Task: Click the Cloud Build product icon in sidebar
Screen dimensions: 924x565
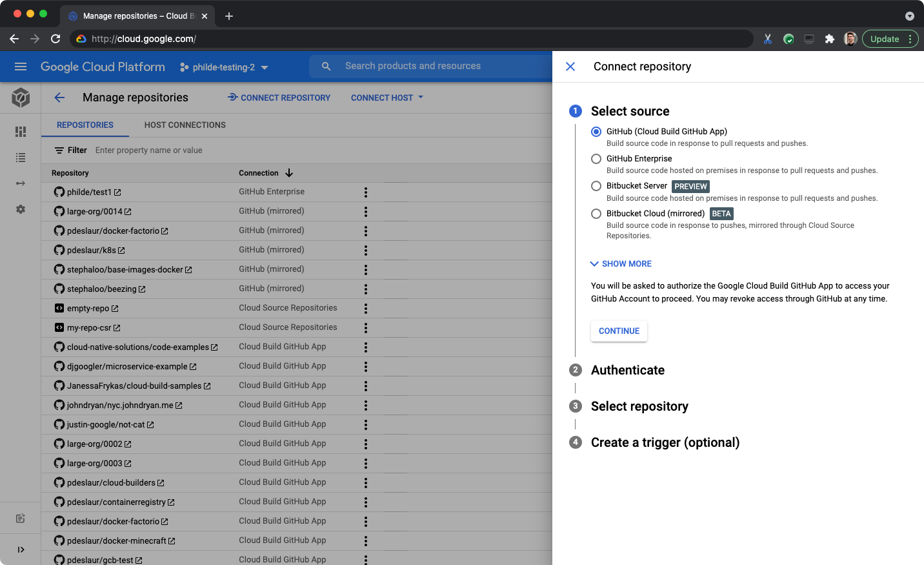Action: pos(21,98)
